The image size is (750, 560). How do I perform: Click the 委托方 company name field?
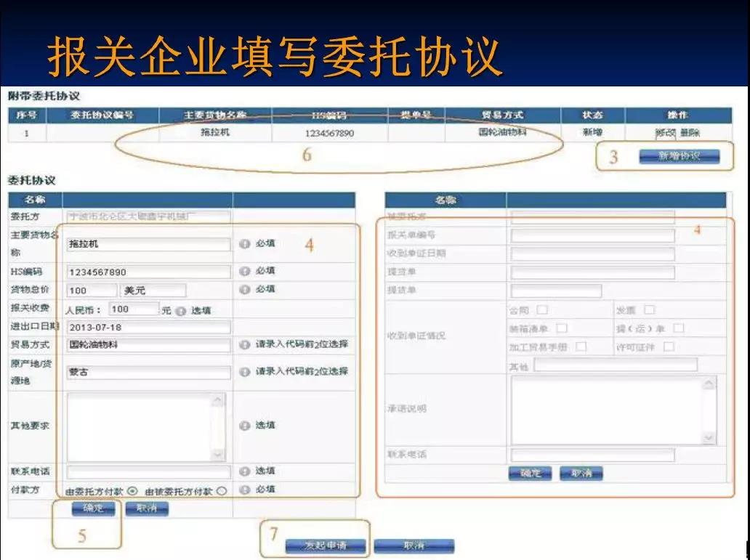148,216
